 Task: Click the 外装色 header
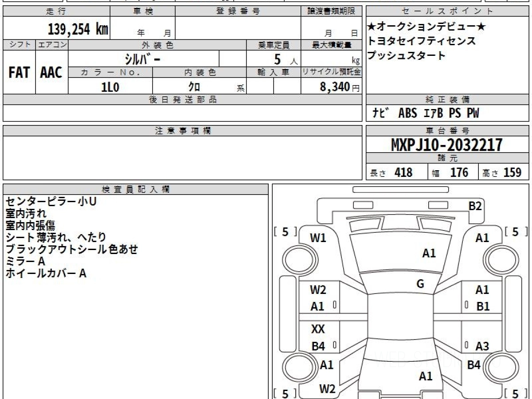pyautogui.click(x=157, y=45)
